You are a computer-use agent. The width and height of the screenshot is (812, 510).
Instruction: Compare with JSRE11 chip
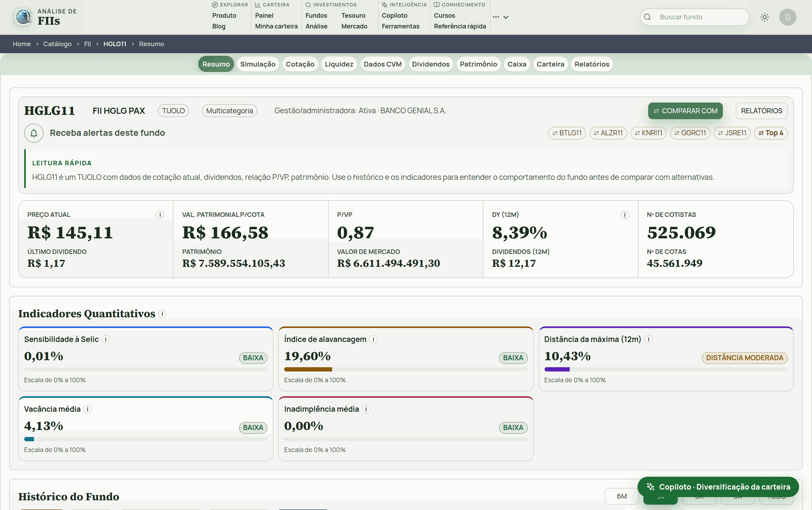click(732, 133)
